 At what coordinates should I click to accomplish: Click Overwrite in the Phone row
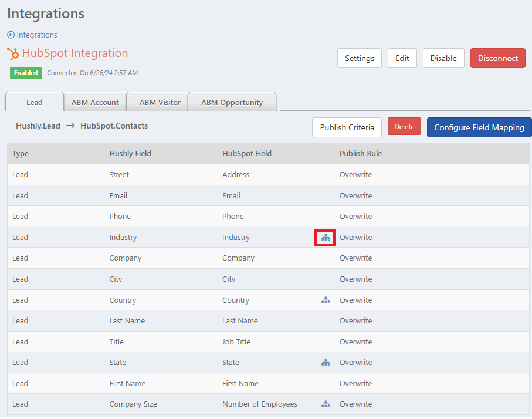(355, 217)
